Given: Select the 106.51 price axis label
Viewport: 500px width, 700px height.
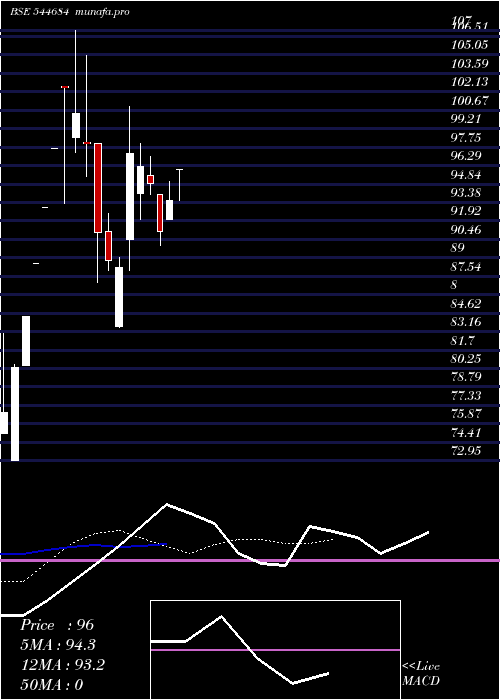Looking at the screenshot, I should coord(469,27).
